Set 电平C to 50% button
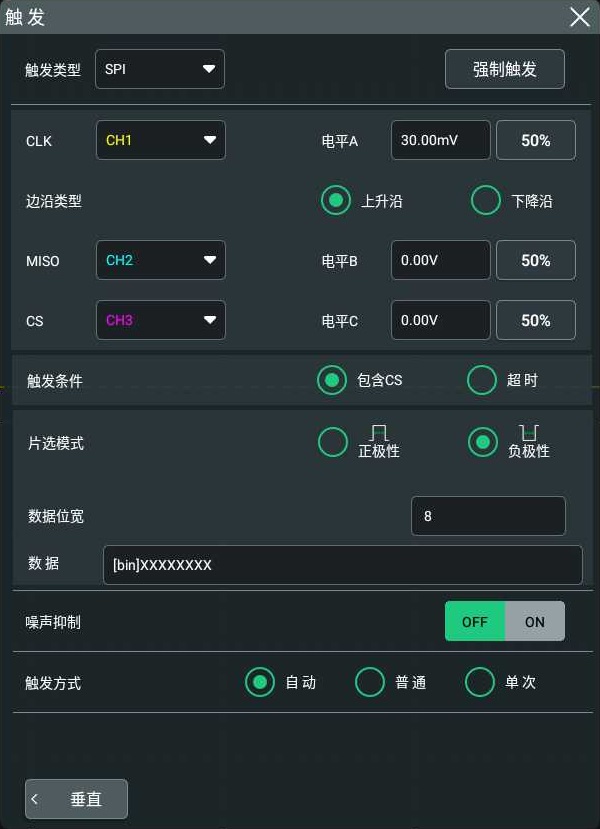This screenshot has height=829, width=600. click(x=536, y=320)
